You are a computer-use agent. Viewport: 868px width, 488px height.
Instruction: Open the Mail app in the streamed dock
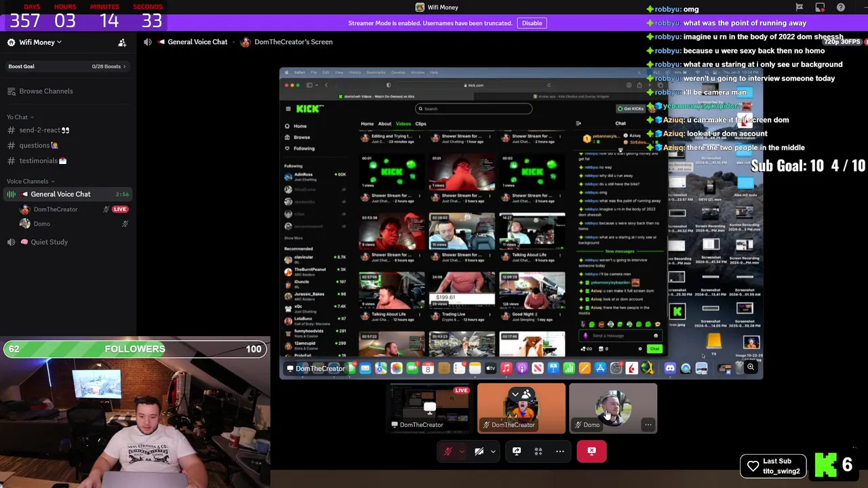pyautogui.click(x=366, y=368)
